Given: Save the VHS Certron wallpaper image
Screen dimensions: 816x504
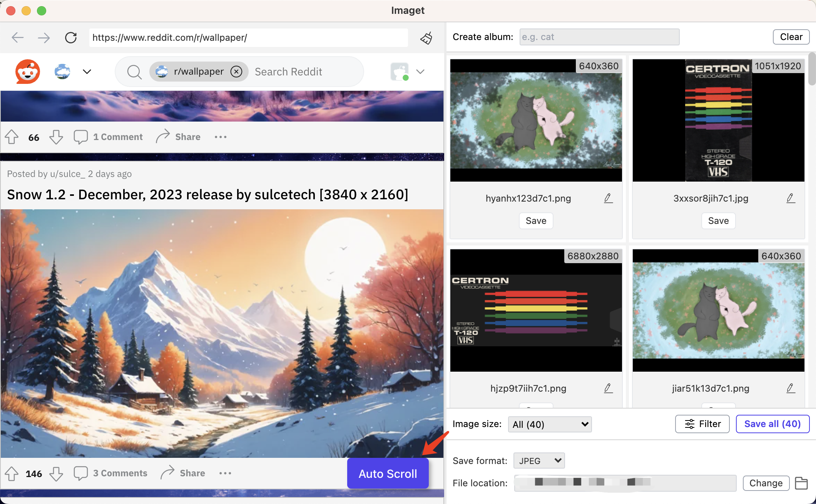Looking at the screenshot, I should (718, 221).
